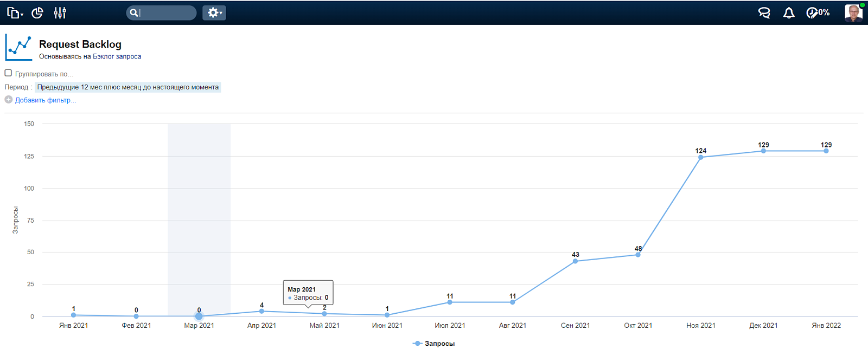Image resolution: width=868 pixels, height=349 pixels.
Task: Select the Сен 2021 data point 43
Action: point(576,261)
